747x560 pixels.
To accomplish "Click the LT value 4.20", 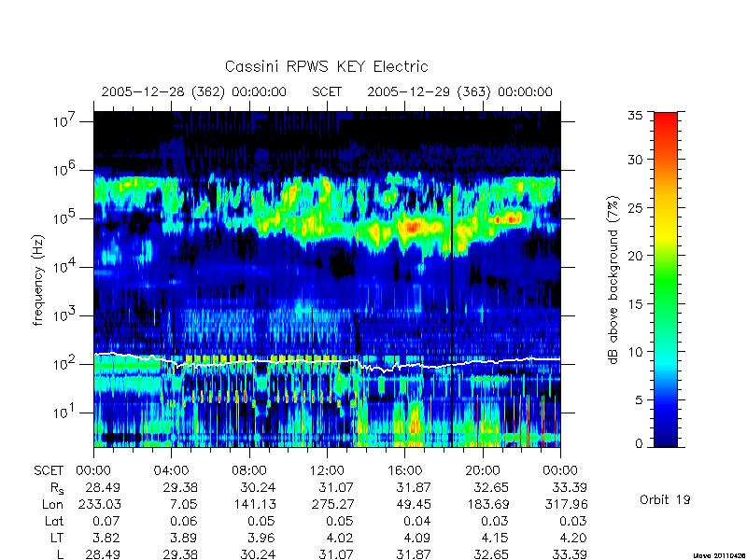I will (573, 538).
